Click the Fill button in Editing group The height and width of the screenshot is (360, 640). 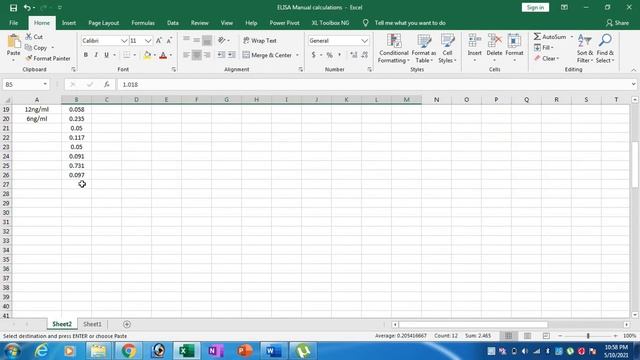click(x=544, y=48)
